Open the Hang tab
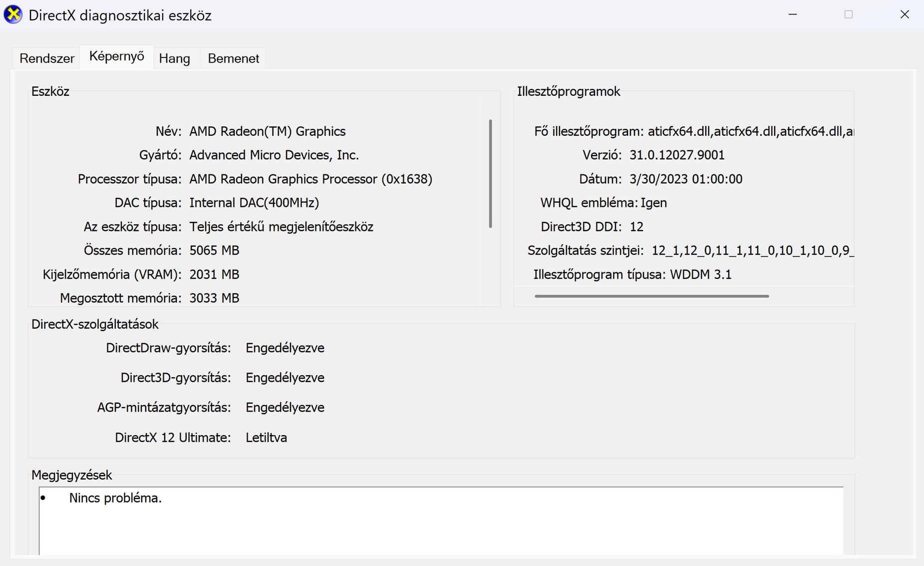924x566 pixels. pyautogui.click(x=174, y=58)
